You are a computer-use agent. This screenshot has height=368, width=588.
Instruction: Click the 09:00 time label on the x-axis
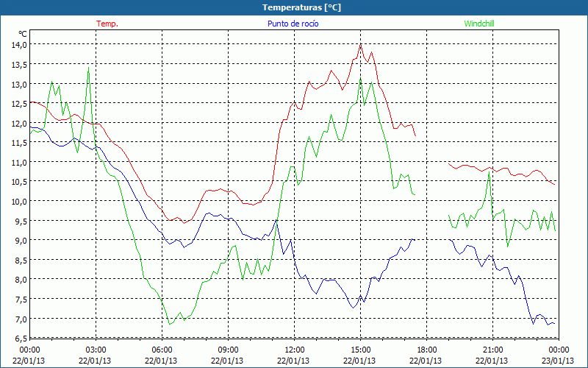228,350
